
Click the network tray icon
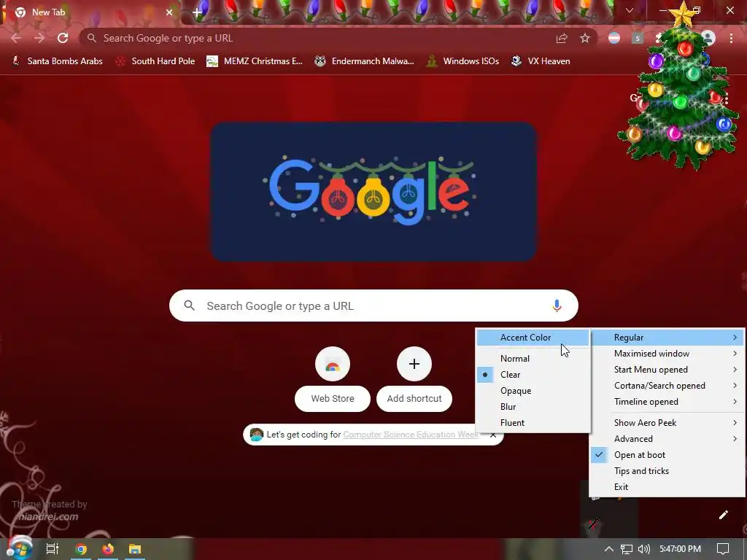click(627, 549)
